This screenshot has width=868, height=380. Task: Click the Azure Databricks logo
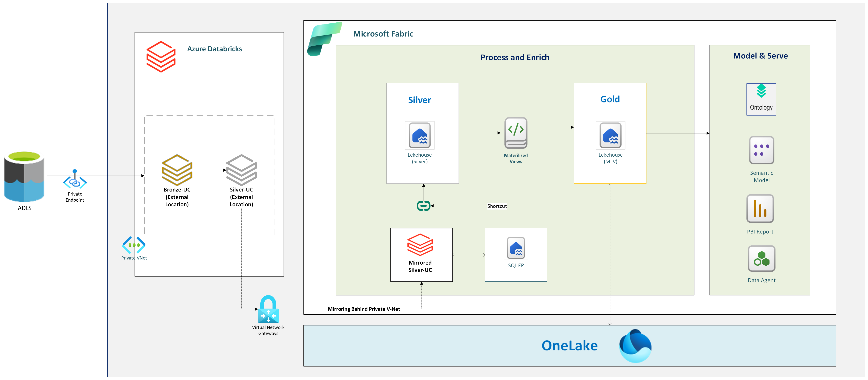(x=161, y=57)
